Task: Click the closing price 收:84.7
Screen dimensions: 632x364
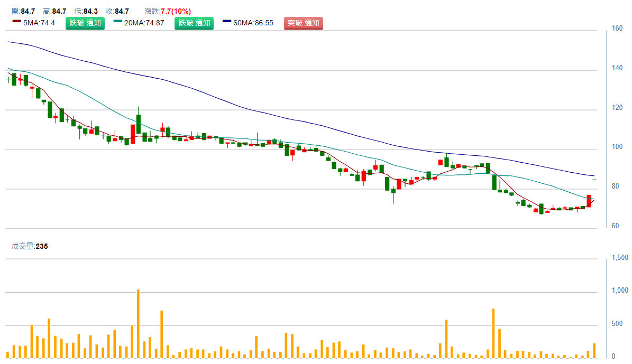Action: pyautogui.click(x=117, y=11)
